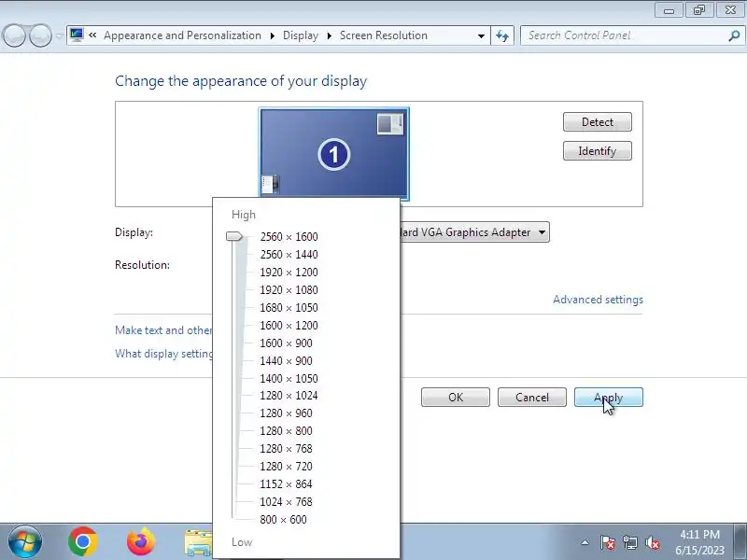The width and height of the screenshot is (747, 560).
Task: Cancel the resolution changes
Action: coord(532,398)
